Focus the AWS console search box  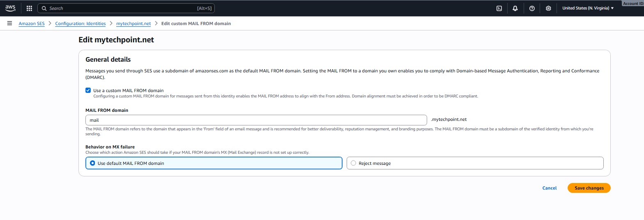click(x=126, y=8)
